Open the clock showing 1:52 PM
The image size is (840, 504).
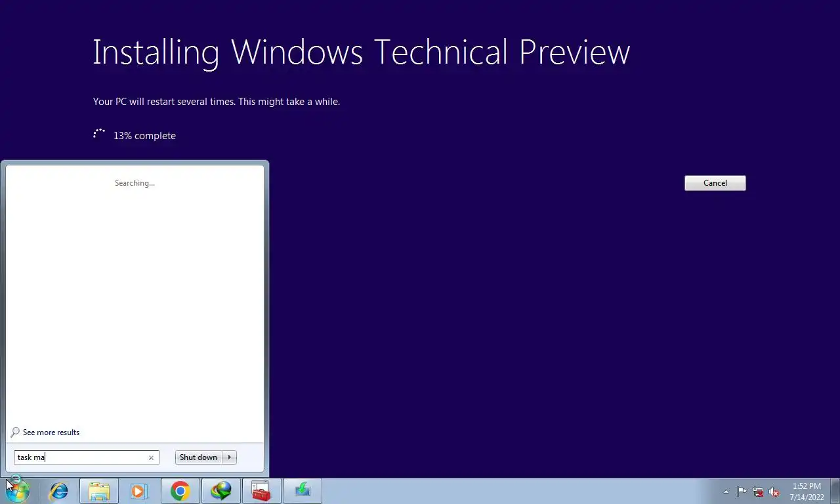(x=807, y=492)
